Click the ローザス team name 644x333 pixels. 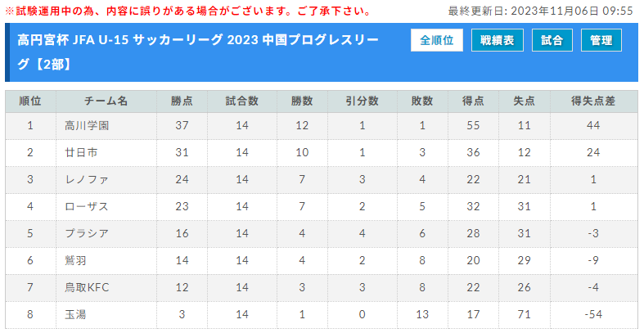point(86,206)
